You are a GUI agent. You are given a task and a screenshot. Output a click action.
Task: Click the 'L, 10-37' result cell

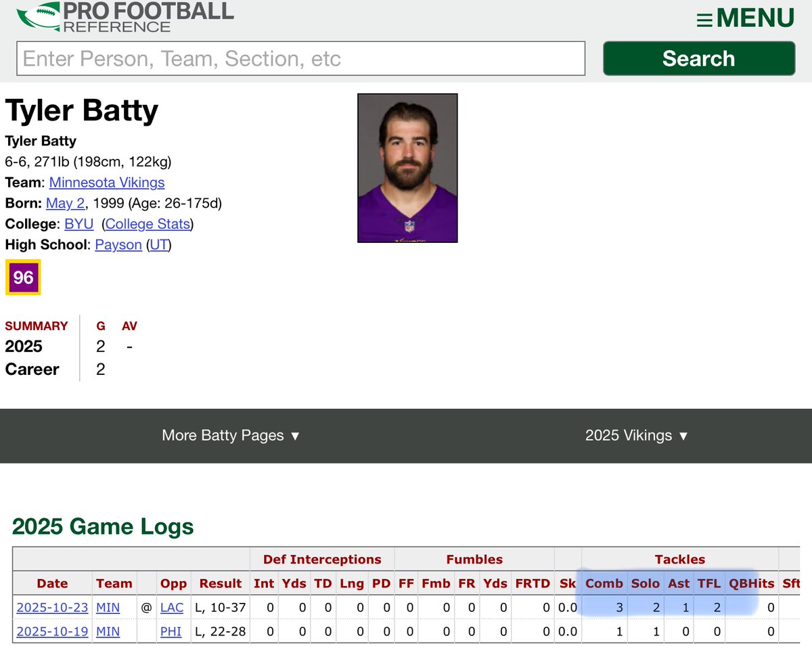(221, 608)
